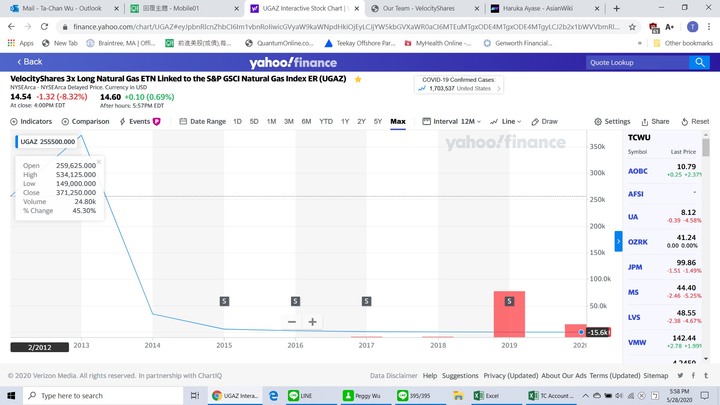Zoom in chart with plus button
The height and width of the screenshot is (405, 720).
312,322
